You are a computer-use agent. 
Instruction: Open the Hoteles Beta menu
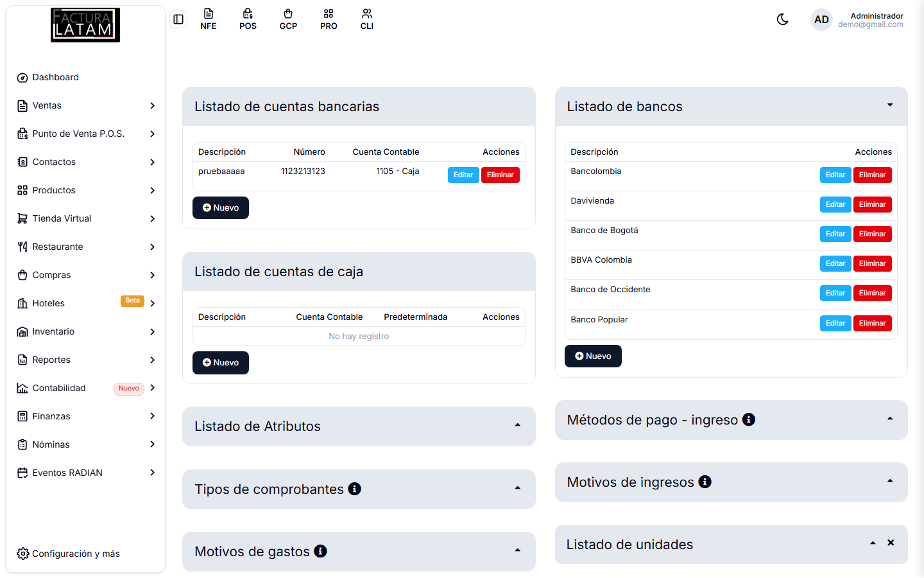(85, 303)
